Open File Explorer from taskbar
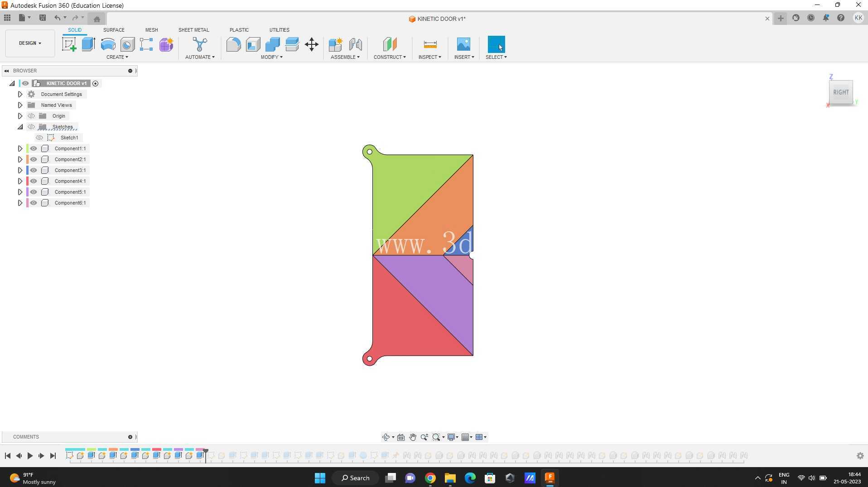868x487 pixels. 450,478
